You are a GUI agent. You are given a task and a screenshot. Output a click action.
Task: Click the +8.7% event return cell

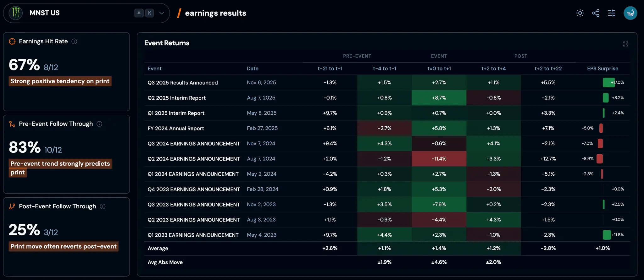tap(439, 98)
